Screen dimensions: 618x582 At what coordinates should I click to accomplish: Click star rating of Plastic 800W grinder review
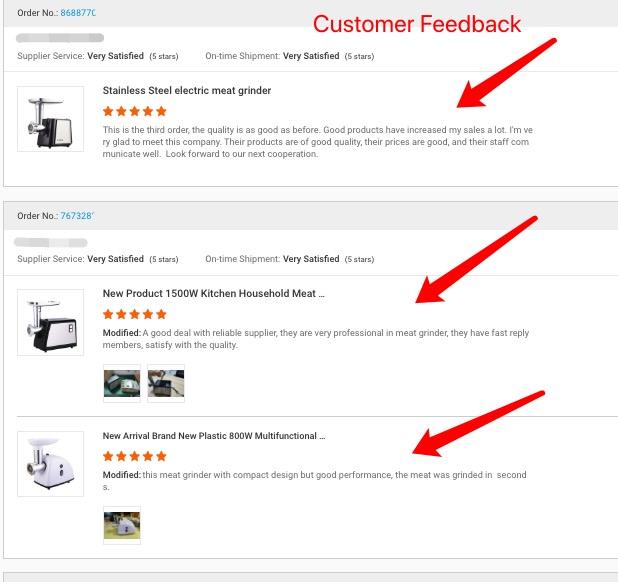pyautogui.click(x=135, y=456)
